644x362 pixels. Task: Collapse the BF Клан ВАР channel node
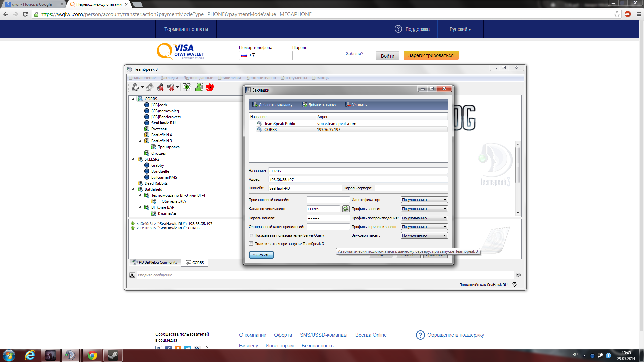pyautogui.click(x=140, y=207)
